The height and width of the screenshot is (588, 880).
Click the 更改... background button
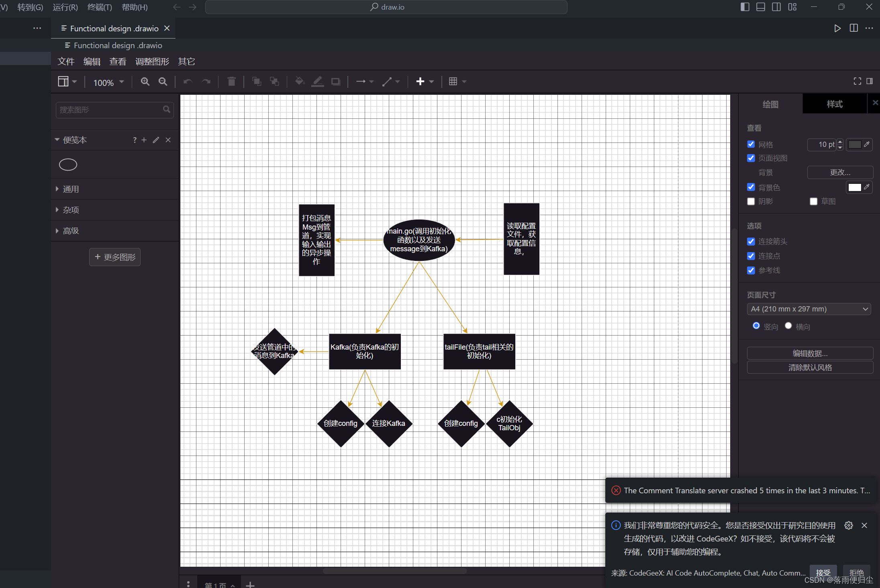pyautogui.click(x=840, y=173)
